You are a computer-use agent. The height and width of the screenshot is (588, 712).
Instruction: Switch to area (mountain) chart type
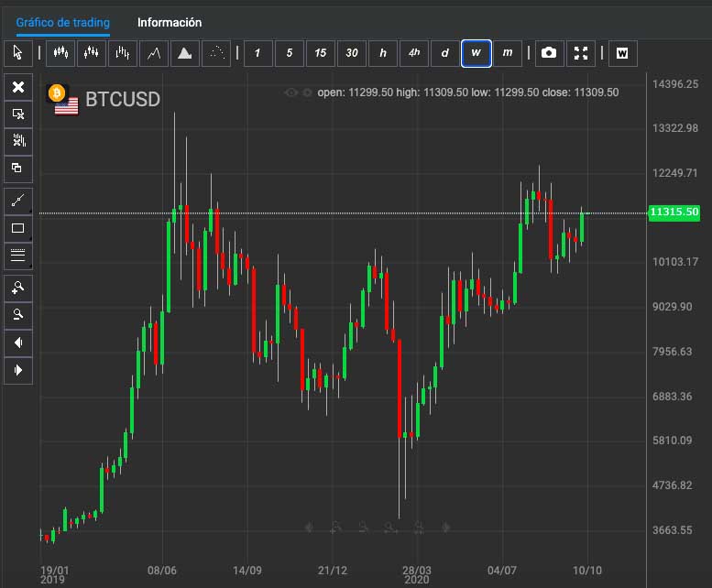pyautogui.click(x=185, y=53)
